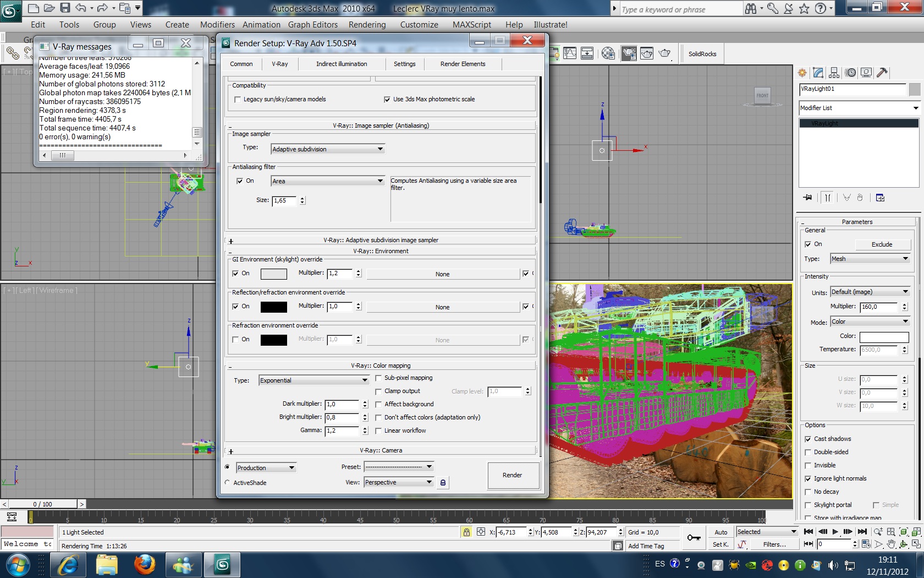Switch to the Common tab
The height and width of the screenshot is (578, 924).
pos(241,64)
